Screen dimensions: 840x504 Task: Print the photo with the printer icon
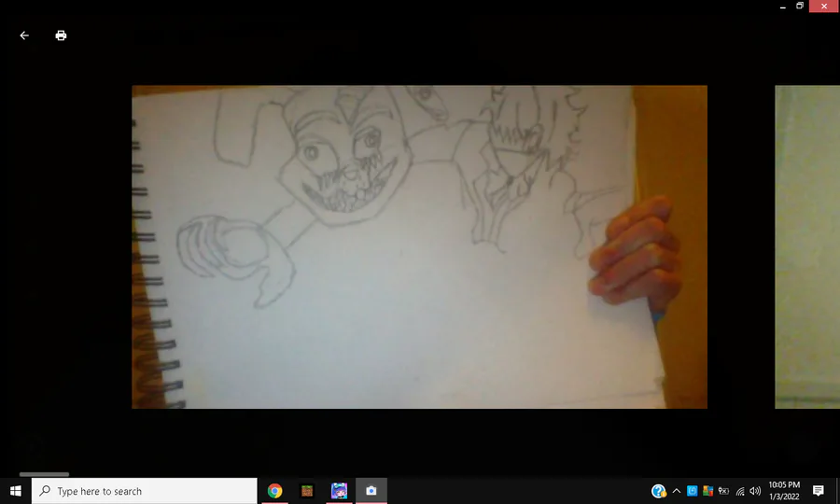[61, 35]
